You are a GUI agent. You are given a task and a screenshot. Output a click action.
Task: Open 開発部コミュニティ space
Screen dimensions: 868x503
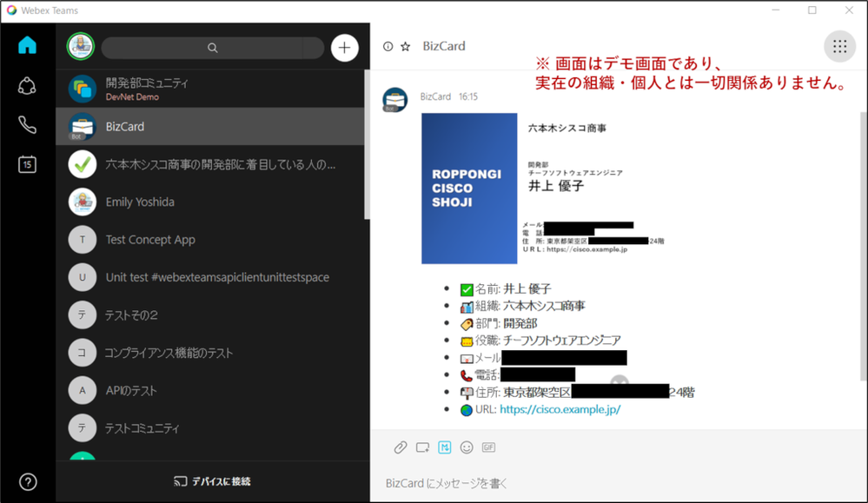(x=209, y=89)
